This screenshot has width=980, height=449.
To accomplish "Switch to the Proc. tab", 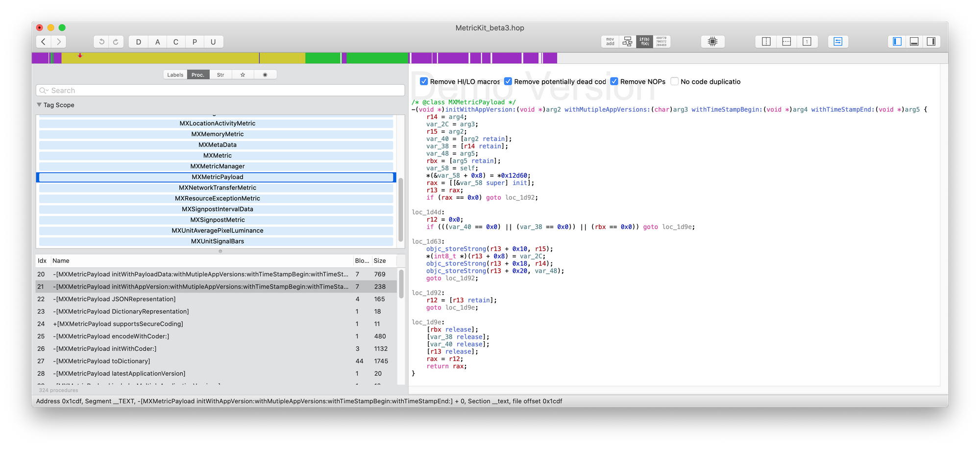I will pos(198,75).
